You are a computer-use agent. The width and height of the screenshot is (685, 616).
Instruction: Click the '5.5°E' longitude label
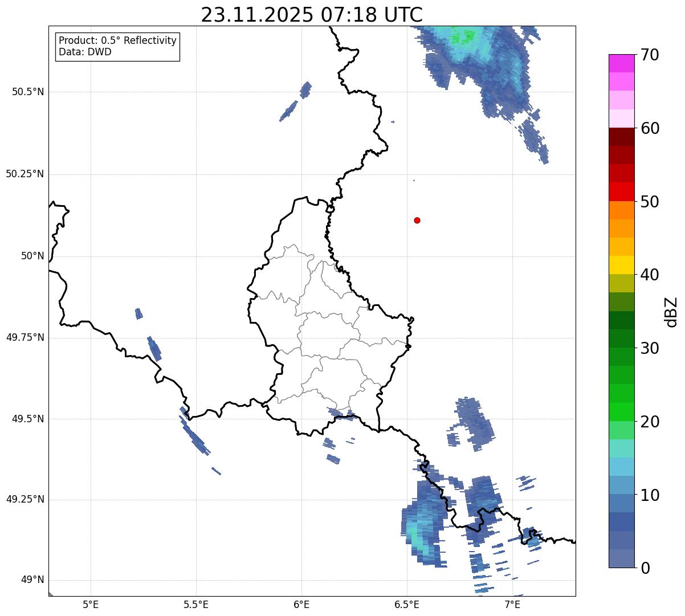click(196, 604)
